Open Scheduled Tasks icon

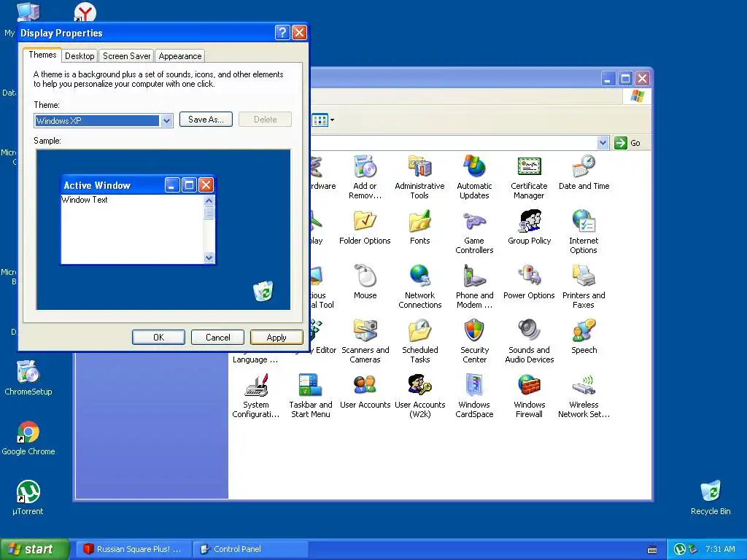pos(419,330)
